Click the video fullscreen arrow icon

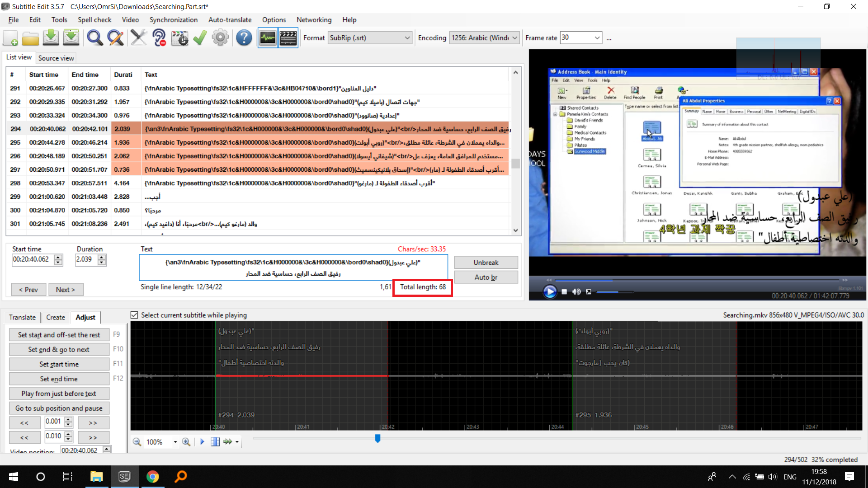(589, 292)
